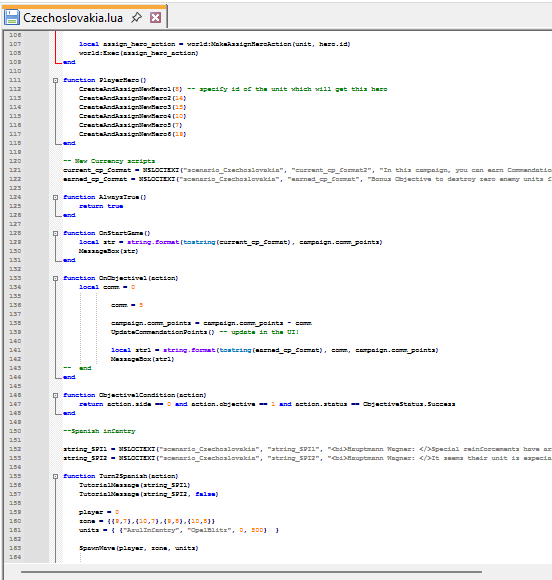Click the save disk icon on Czechoslovakia.lua tab

[12, 17]
